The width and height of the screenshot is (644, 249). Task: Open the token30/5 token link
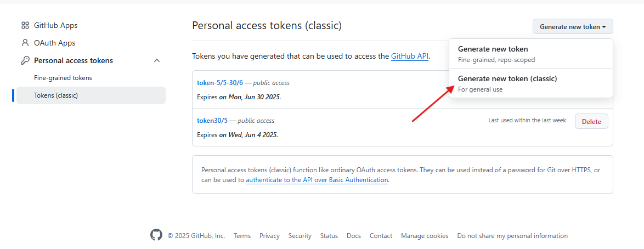[x=212, y=121]
